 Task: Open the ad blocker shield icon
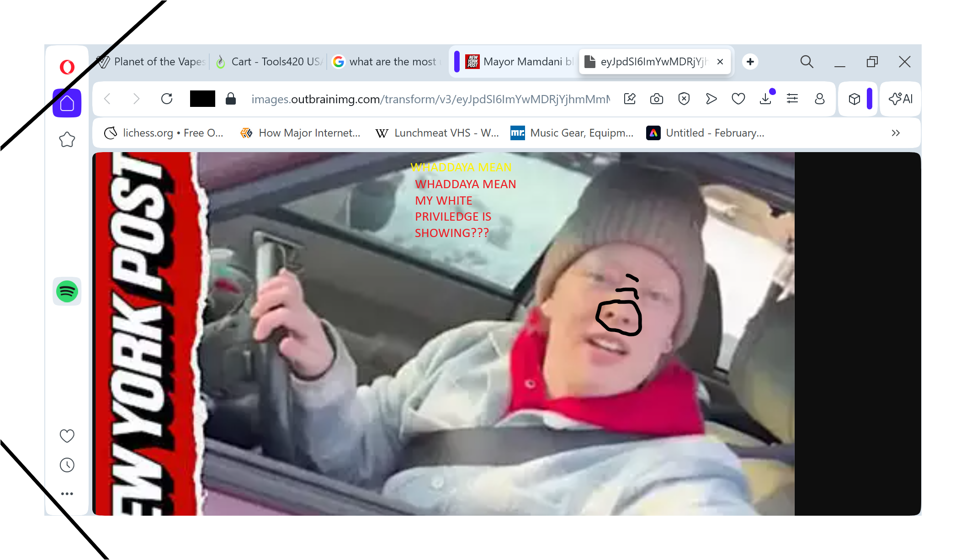(x=684, y=99)
